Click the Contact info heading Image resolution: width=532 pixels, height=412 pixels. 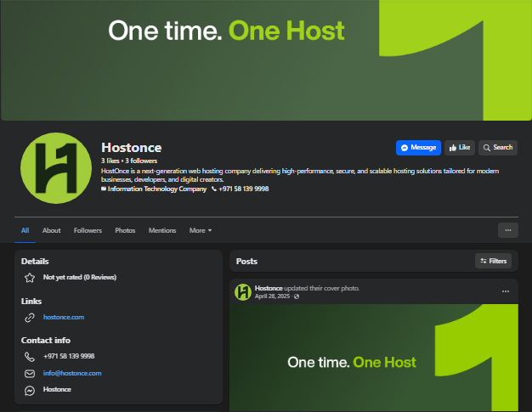point(45,340)
